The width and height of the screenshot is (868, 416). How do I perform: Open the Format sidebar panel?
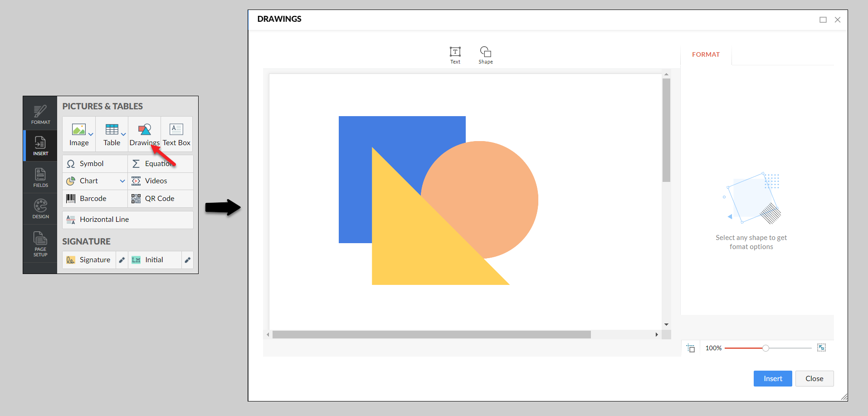40,114
